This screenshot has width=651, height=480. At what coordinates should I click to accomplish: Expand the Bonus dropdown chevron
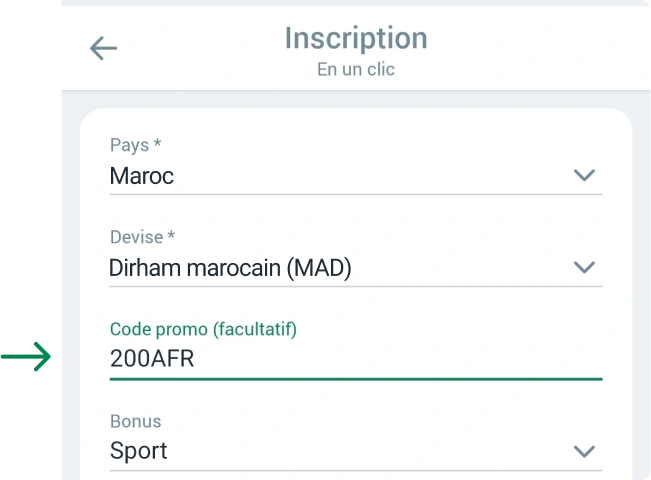click(x=584, y=451)
